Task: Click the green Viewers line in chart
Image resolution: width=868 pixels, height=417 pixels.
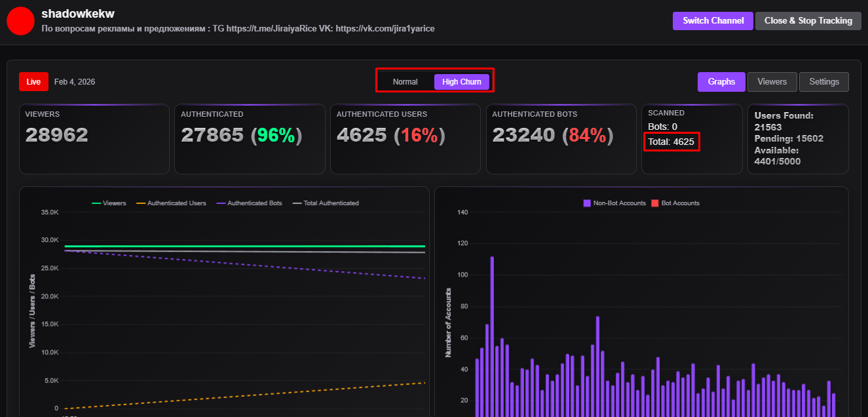Action: click(244, 247)
